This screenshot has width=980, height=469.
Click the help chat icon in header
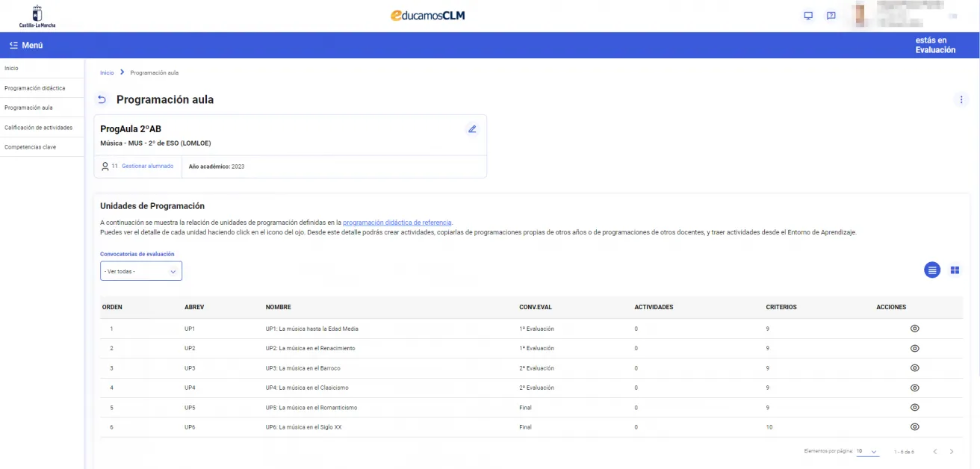pyautogui.click(x=831, y=16)
